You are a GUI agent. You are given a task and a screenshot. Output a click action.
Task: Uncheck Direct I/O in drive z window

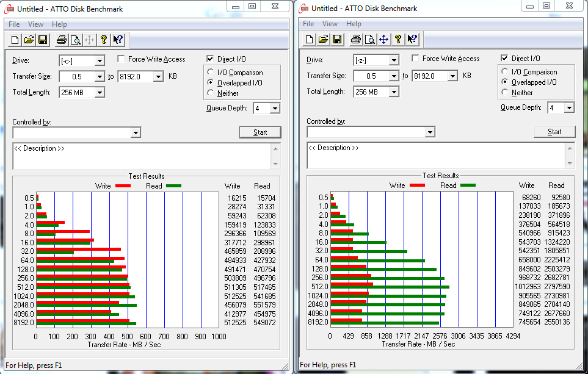pyautogui.click(x=504, y=59)
